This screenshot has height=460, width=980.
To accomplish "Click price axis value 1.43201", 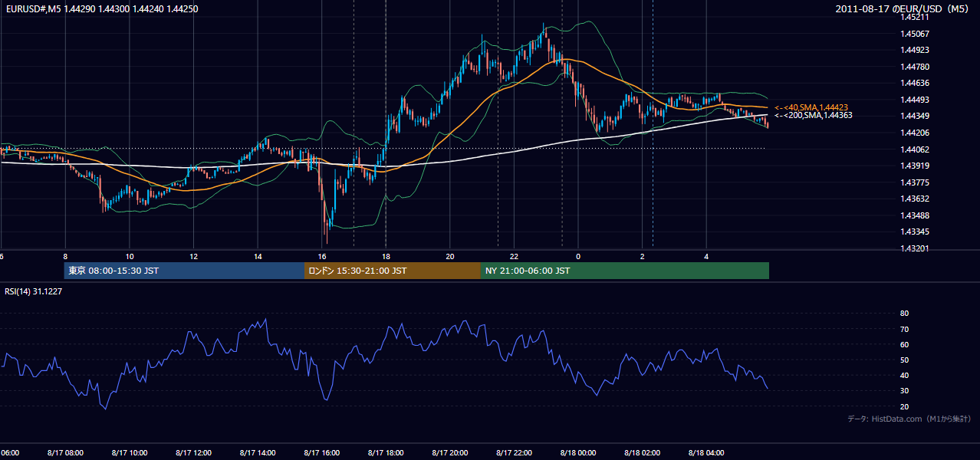I will [916, 248].
